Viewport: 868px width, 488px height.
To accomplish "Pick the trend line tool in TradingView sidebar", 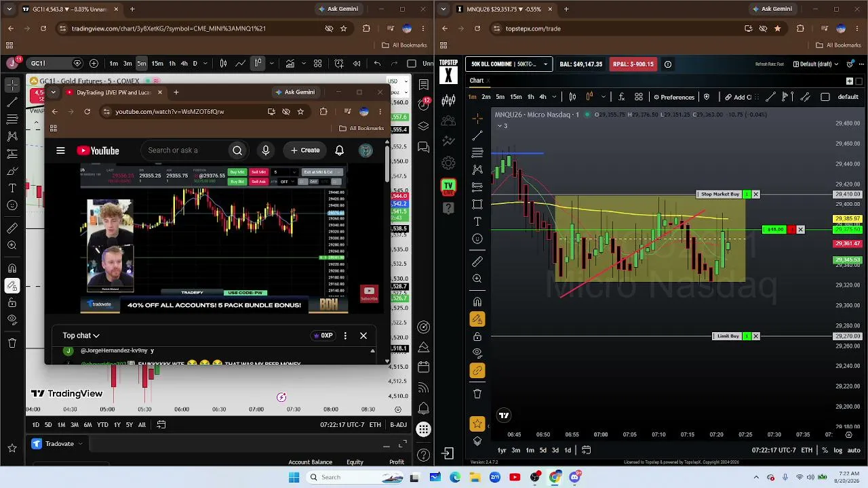I will 12,102.
